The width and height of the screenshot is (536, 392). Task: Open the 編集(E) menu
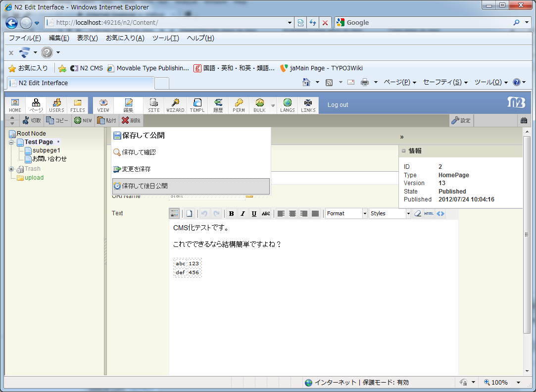pos(59,38)
